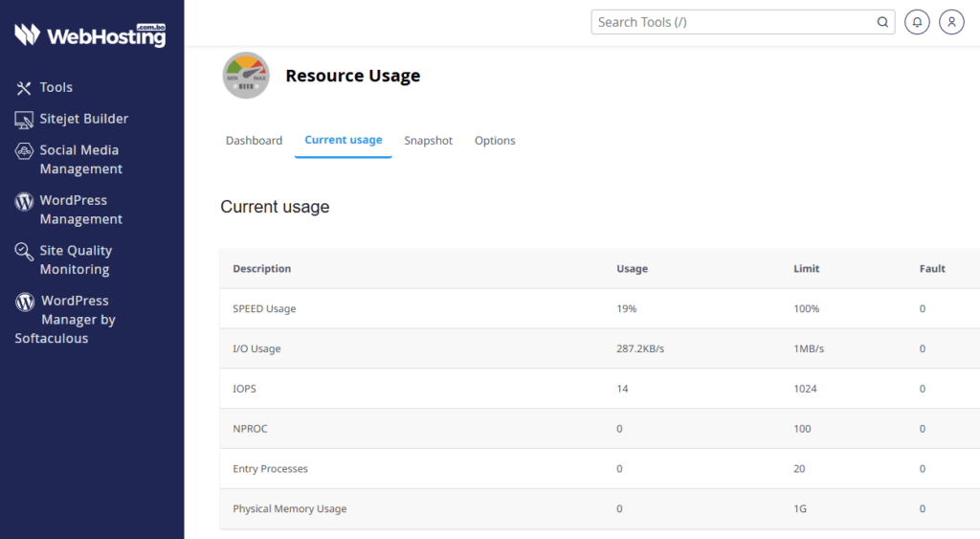
Task: Open Social Media Management link
Action: pos(80,160)
